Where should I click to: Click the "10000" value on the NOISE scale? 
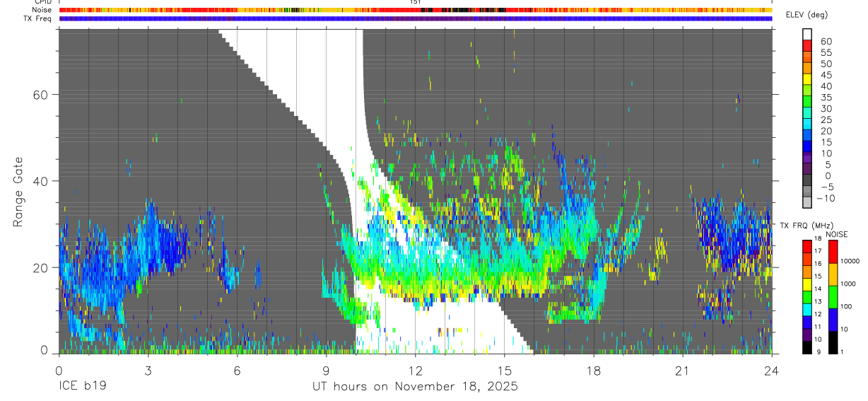tap(850, 261)
